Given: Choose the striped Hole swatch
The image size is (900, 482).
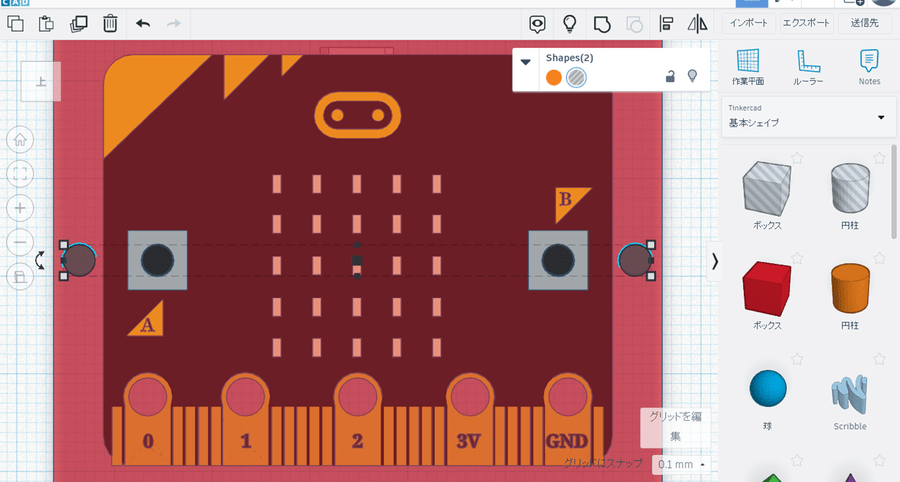Looking at the screenshot, I should tap(576, 77).
